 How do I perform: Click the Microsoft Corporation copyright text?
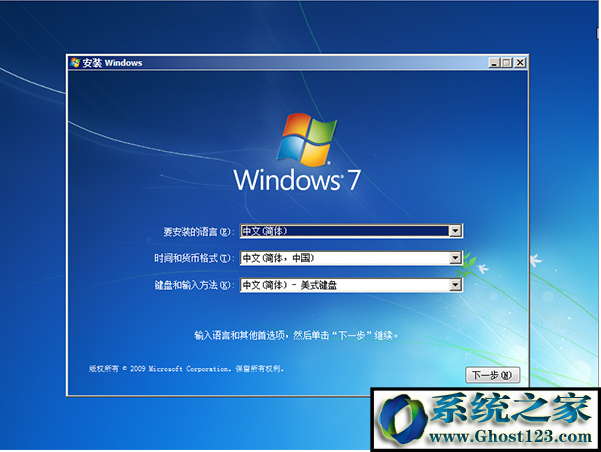[186, 369]
